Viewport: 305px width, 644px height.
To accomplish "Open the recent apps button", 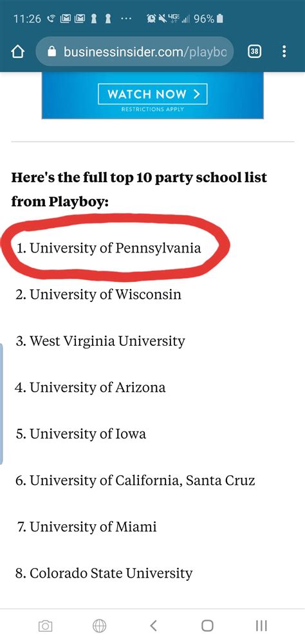I will click(261, 625).
